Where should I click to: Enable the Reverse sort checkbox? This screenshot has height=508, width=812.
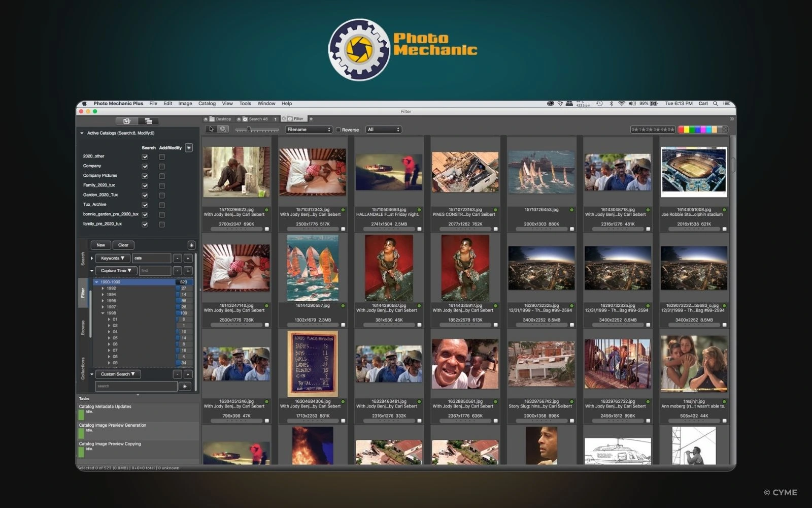pos(338,130)
